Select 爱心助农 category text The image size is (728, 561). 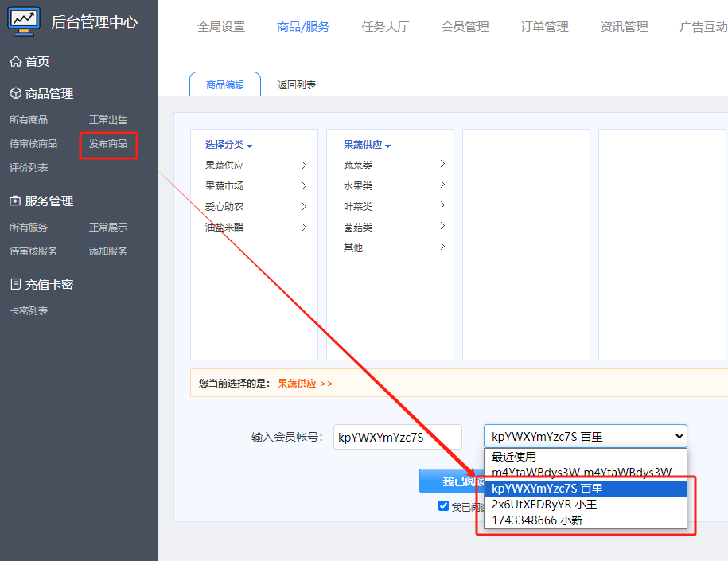224,207
